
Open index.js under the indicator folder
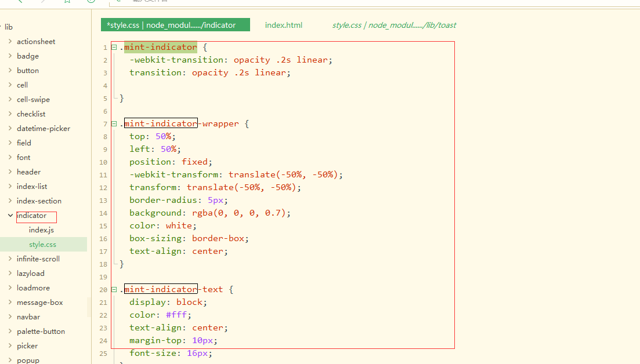pos(40,230)
